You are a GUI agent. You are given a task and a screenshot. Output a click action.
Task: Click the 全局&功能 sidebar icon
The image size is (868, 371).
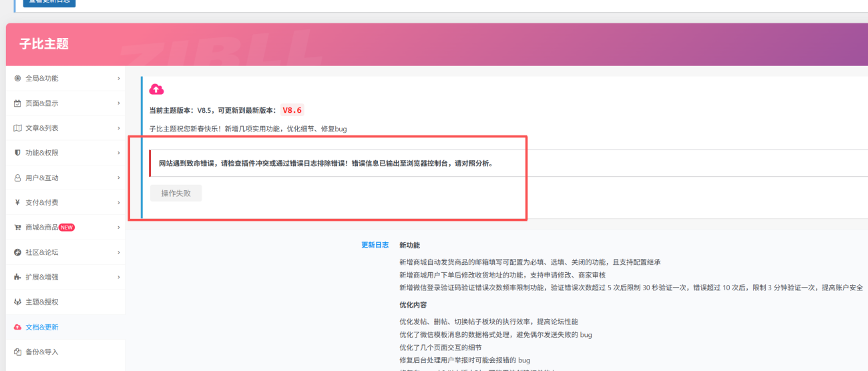[x=18, y=78]
